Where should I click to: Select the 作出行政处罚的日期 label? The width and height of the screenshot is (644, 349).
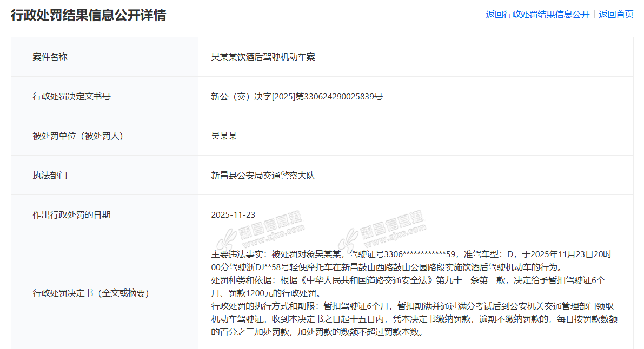pos(71,215)
